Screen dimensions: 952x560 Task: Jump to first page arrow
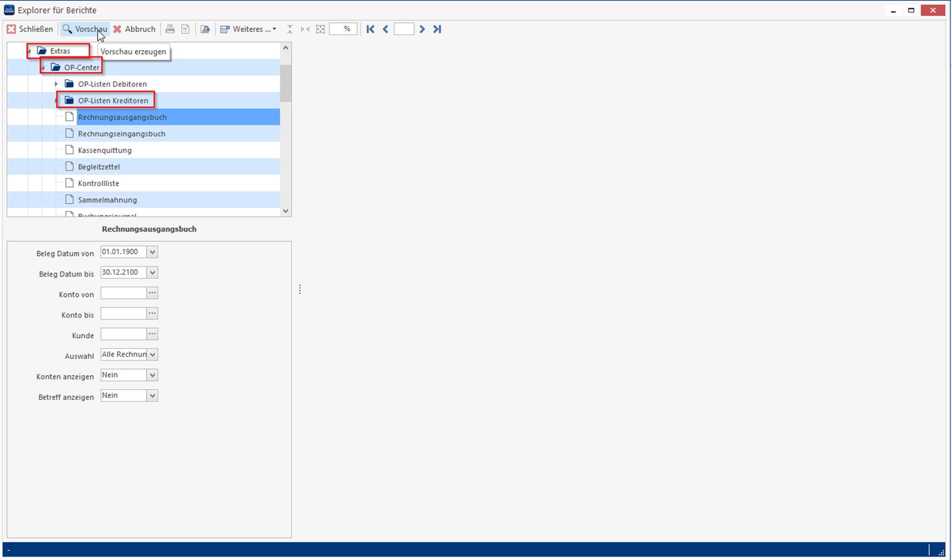[x=370, y=29]
